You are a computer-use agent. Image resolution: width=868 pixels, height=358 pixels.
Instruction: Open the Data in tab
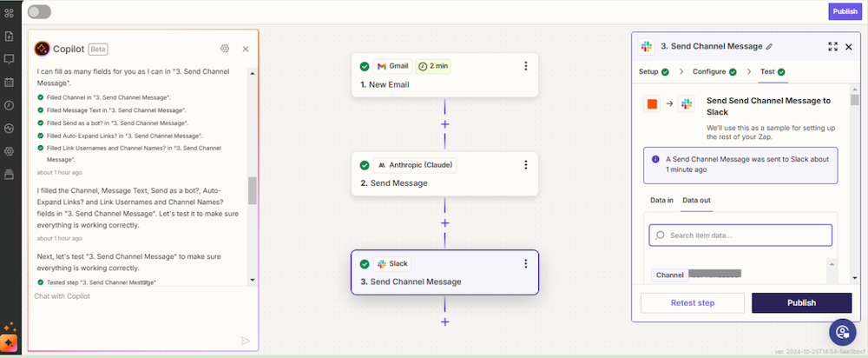click(x=661, y=201)
